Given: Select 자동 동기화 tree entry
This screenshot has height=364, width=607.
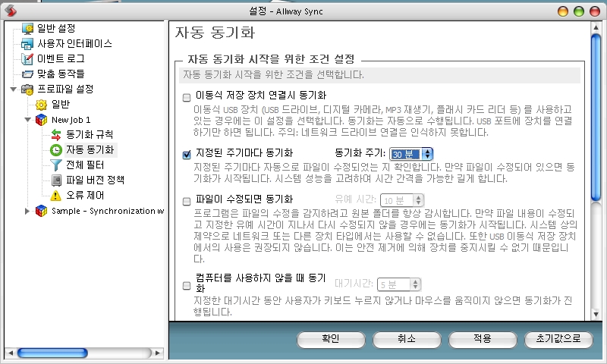Looking at the screenshot, I should click(x=90, y=149).
